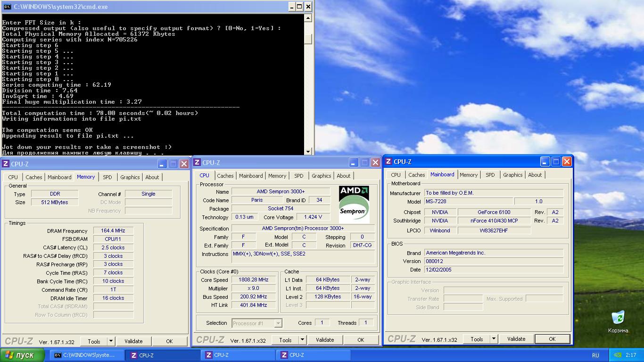The height and width of the screenshot is (362, 644).
Task: Click the 164.4 MHz DRAM frequency value
Action: coord(113,231)
